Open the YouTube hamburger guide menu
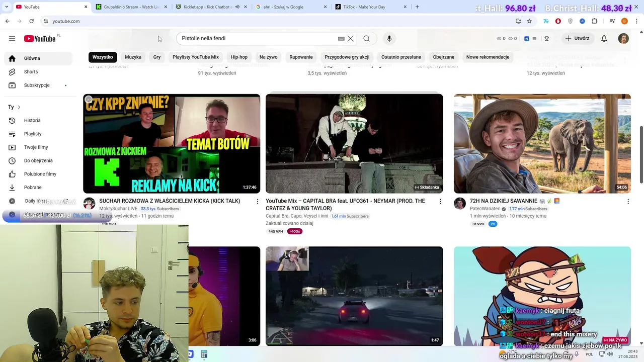The height and width of the screenshot is (362, 644). tap(12, 39)
